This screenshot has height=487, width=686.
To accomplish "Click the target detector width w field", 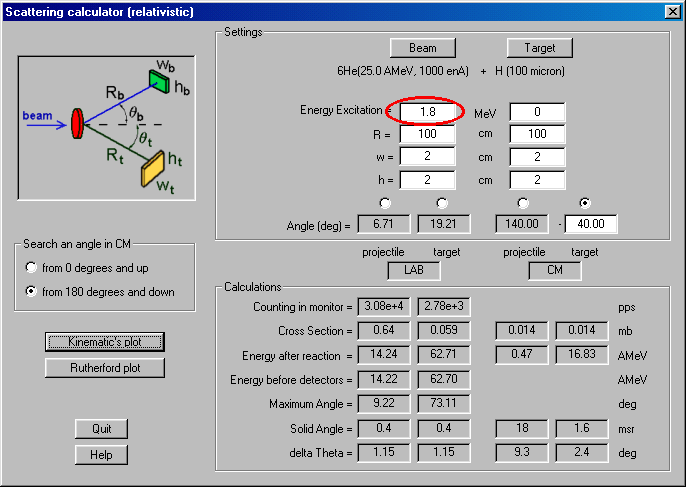I will 537,157.
